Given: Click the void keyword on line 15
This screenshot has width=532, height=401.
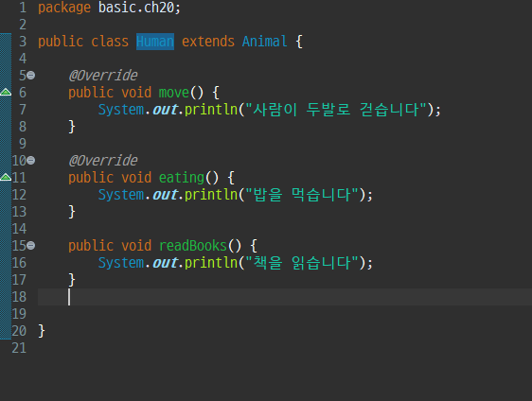Looking at the screenshot, I should 136,246.
